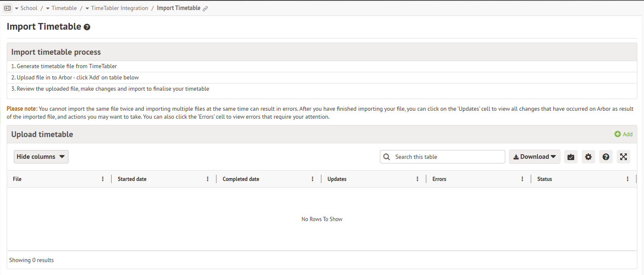The height and width of the screenshot is (275, 644).
Task: Expand table to fullscreen
Action: click(624, 157)
